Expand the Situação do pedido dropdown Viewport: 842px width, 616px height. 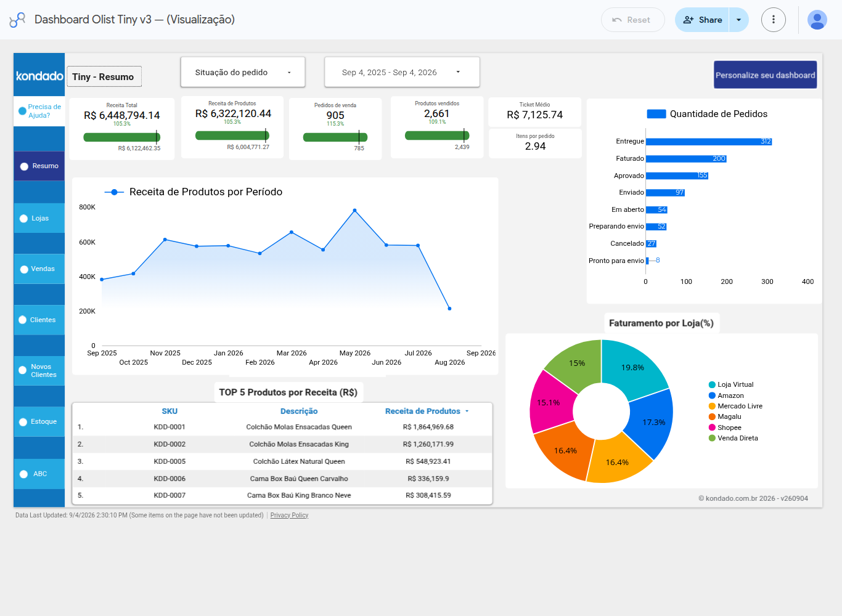pyautogui.click(x=243, y=72)
